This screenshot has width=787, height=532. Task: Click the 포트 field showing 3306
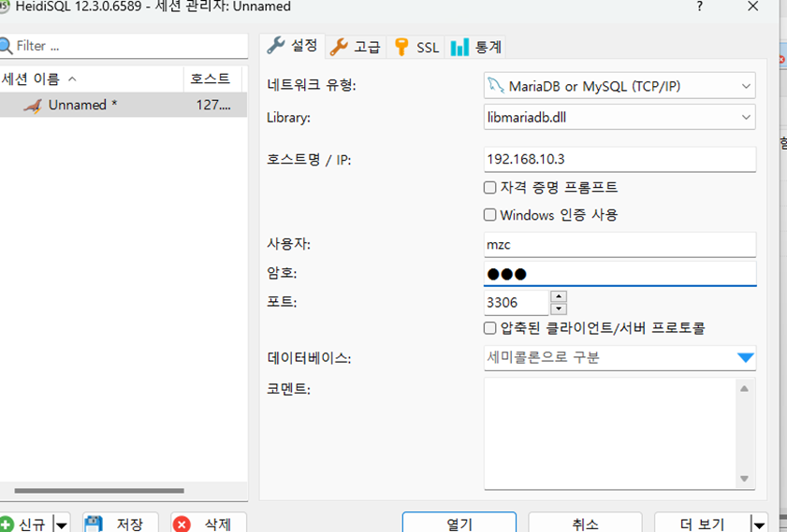pyautogui.click(x=516, y=302)
